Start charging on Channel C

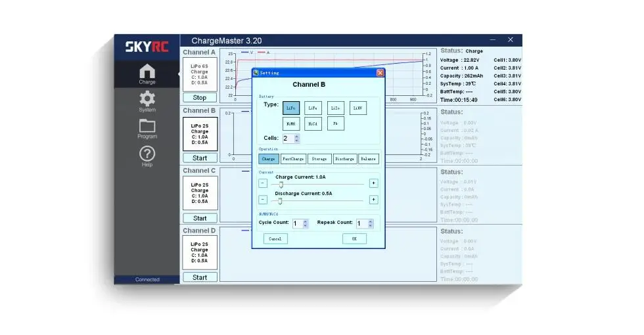coord(200,218)
